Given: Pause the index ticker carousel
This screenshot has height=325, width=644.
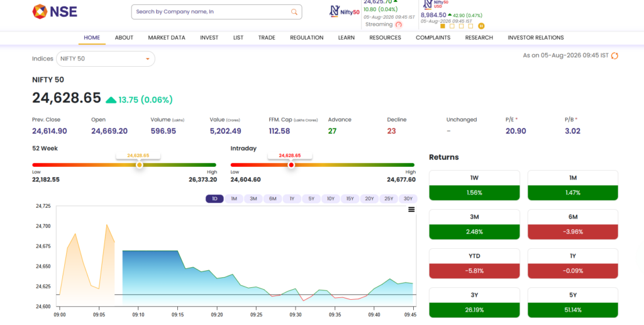Looking at the screenshot, I should click(481, 26).
